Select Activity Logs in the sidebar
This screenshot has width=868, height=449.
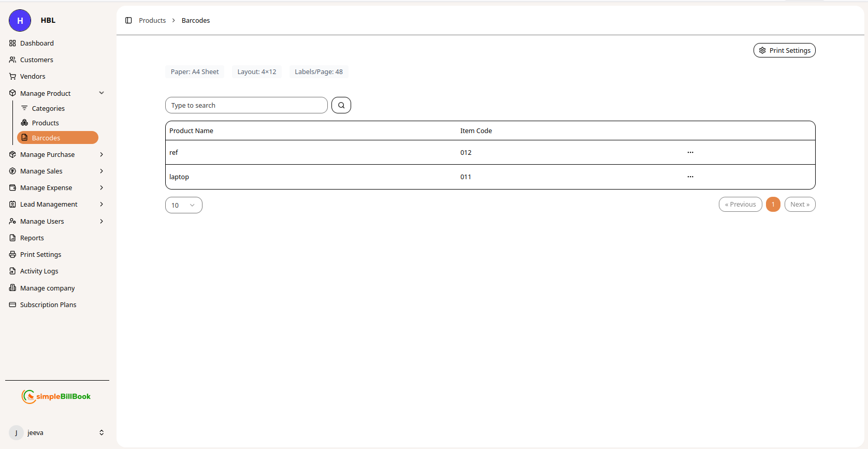click(39, 271)
